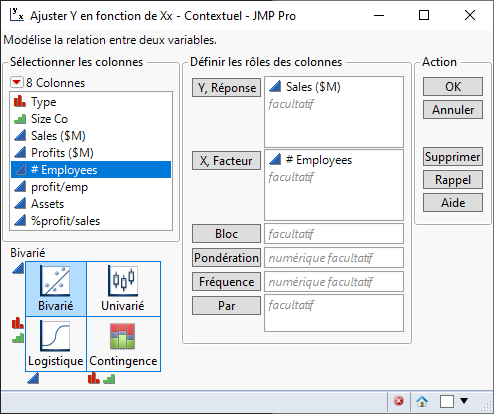Click the Fréquence numeric optional field
494x414 pixels.
[x=334, y=282]
